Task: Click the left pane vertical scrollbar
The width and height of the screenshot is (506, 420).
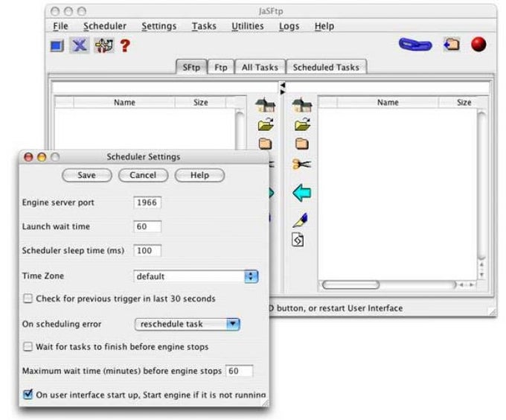Action: (x=240, y=129)
